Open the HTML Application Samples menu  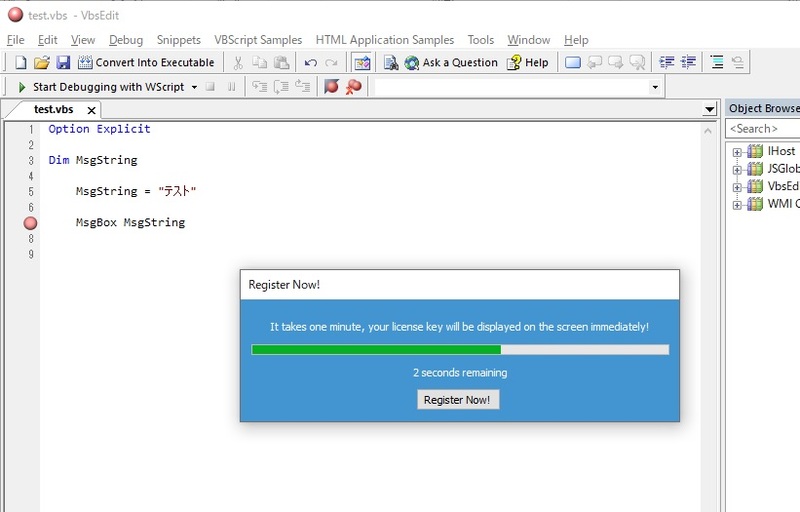(384, 40)
